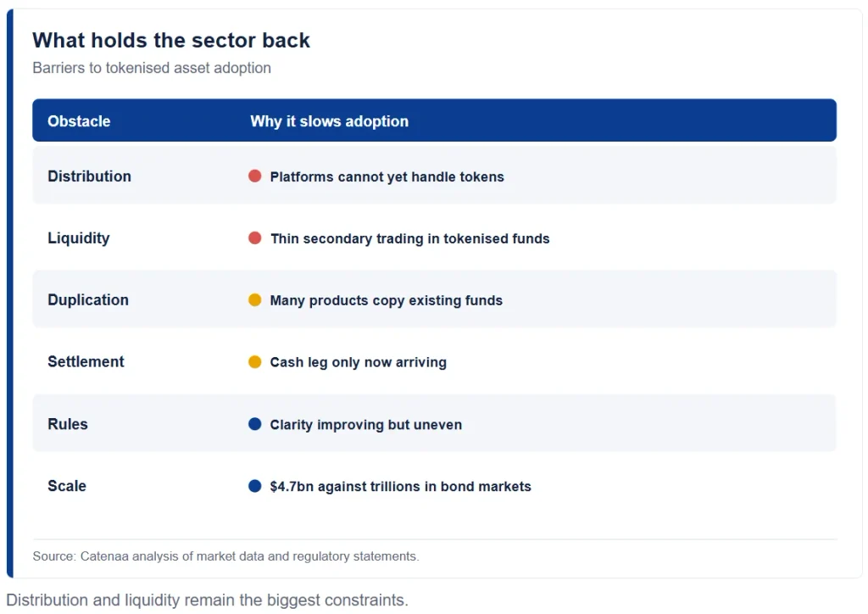
Task: Click the Scale obstacle label
Action: point(67,486)
